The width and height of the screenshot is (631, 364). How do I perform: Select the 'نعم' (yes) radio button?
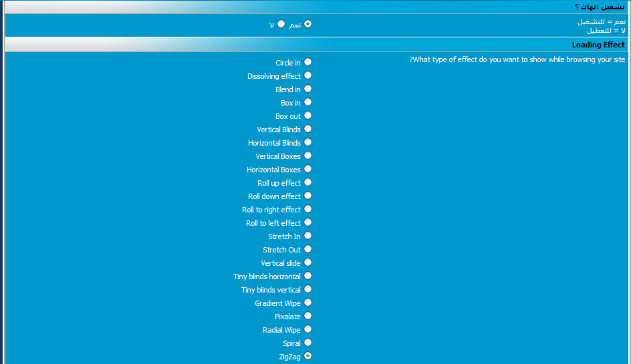point(307,24)
